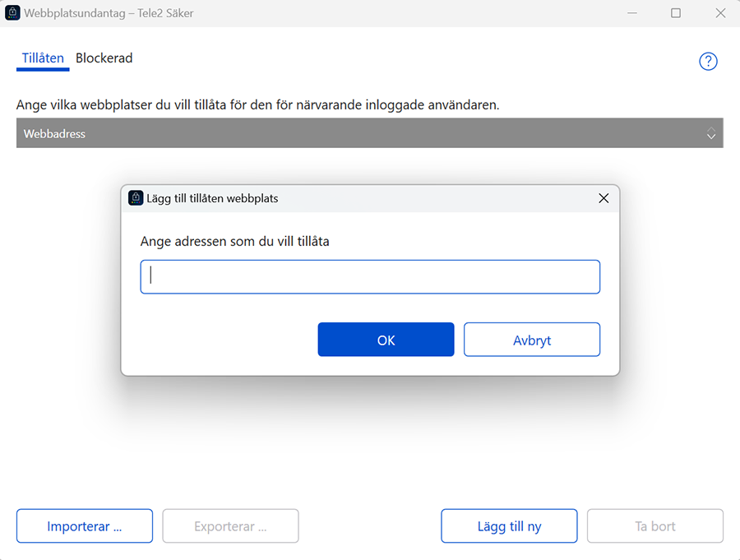Viewport: 740px width, 560px height.
Task: Maximize the Webbplatsundantag window
Action: pos(676,13)
